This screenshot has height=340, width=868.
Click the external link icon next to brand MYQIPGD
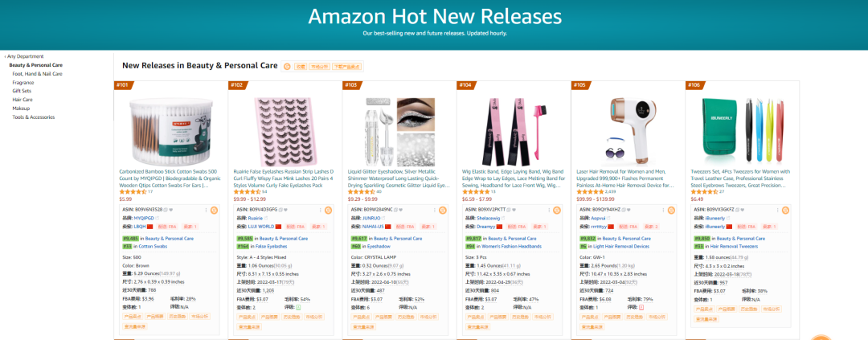[158, 218]
